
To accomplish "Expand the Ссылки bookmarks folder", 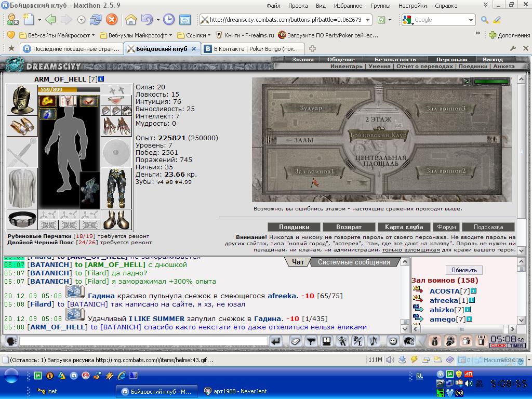I will click(x=194, y=35).
